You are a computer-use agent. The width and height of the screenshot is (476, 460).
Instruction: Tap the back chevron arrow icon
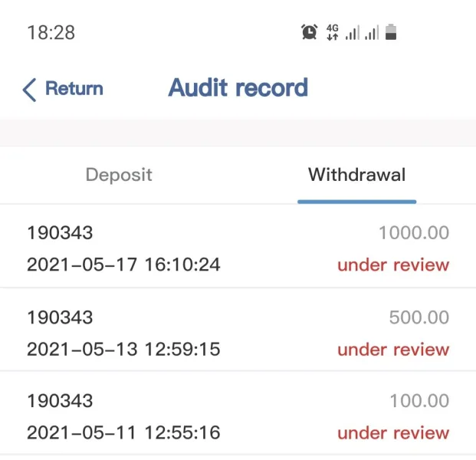29,90
